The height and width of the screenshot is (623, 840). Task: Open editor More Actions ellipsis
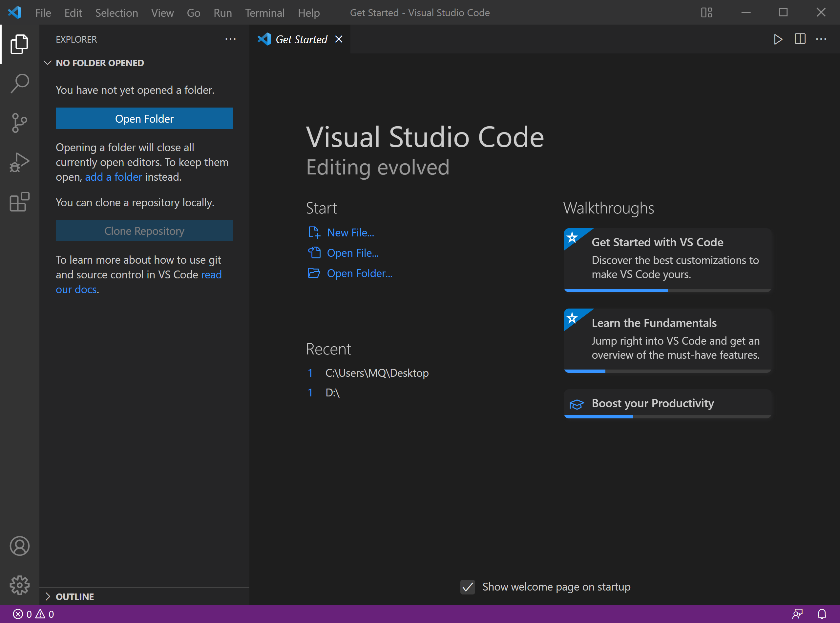tap(821, 39)
